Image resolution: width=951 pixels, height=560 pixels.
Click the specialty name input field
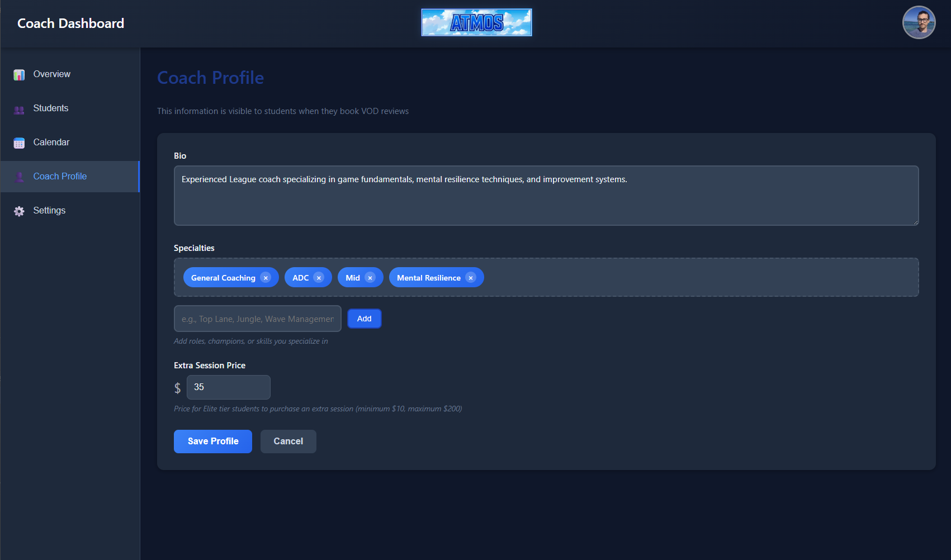click(x=257, y=319)
